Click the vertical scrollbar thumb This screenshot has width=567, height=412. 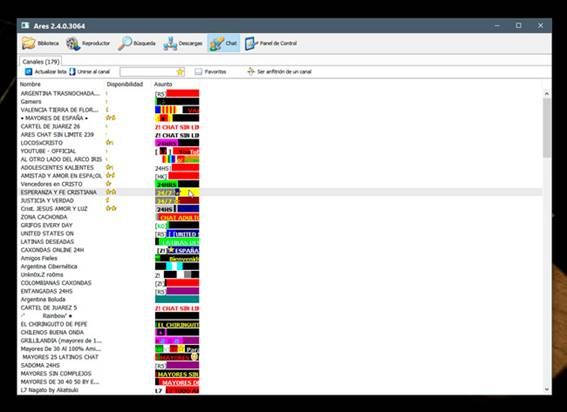tap(547, 127)
